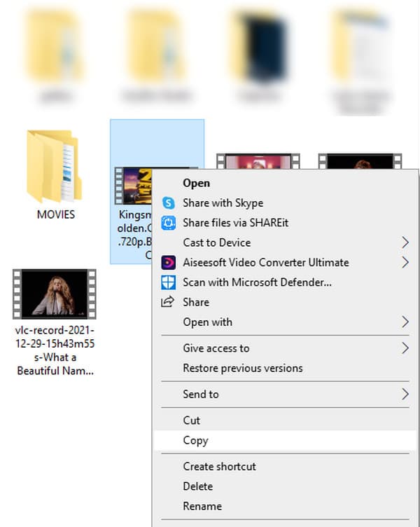Click the Aiseesoft Video Converter icon
This screenshot has width=420, height=527.
tap(168, 263)
